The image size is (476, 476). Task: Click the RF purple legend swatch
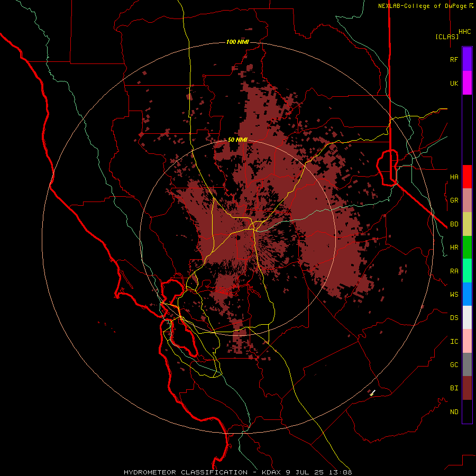tap(467, 59)
